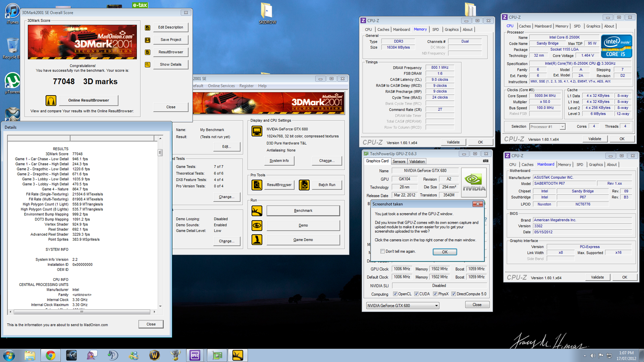Open EVE Online from the taskbar
Viewport: 644px width, 362px height.
click(71, 355)
